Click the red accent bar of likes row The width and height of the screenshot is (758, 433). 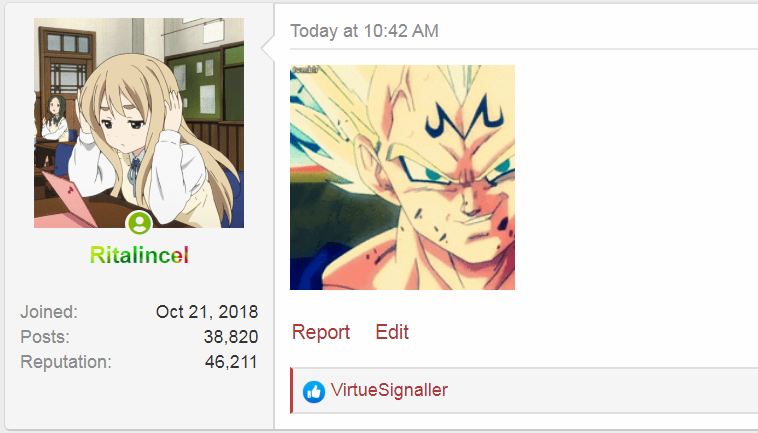click(292, 390)
